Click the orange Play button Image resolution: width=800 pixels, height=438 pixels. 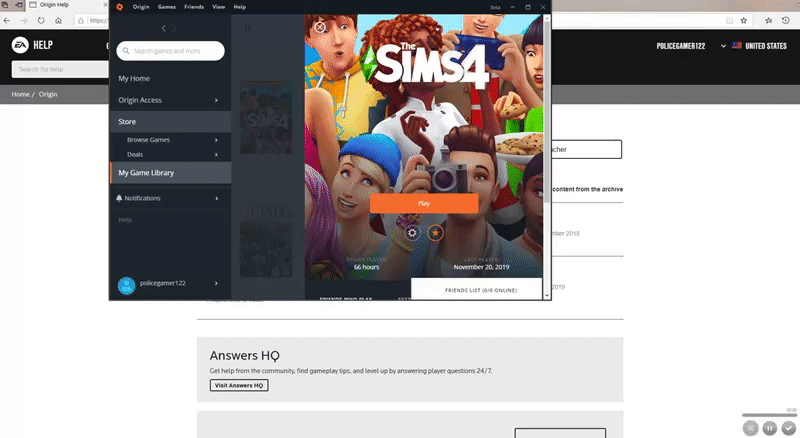(424, 203)
